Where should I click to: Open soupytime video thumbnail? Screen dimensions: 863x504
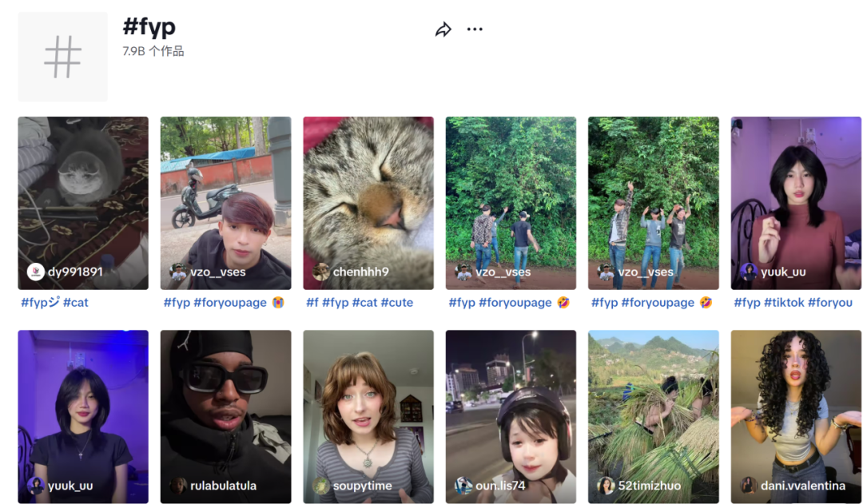[368, 416]
